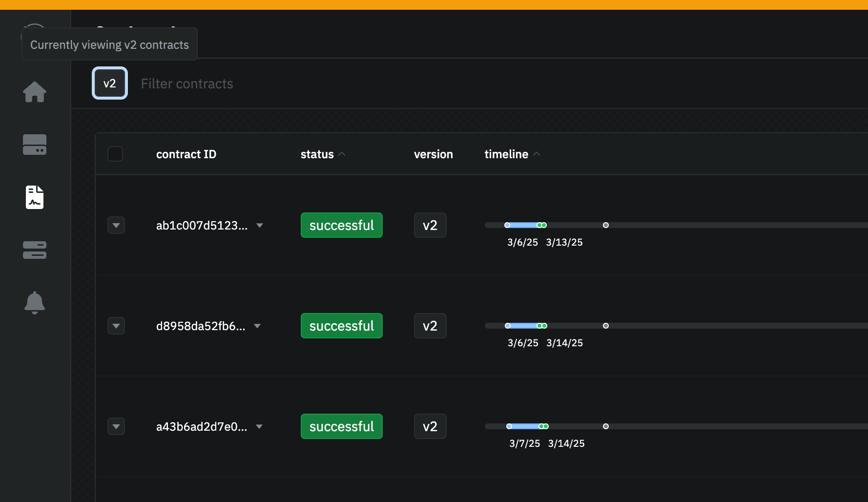Open the hosts servers sidebar icon
868x502 pixels.
[35, 250]
